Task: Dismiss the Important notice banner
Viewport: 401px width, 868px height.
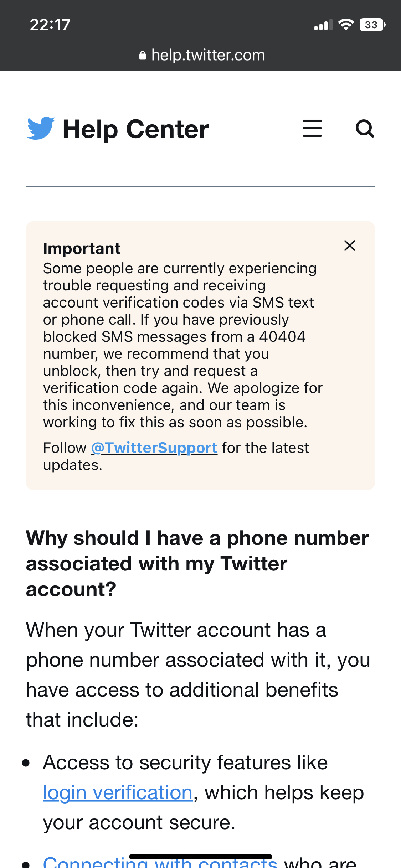Action: point(349,246)
